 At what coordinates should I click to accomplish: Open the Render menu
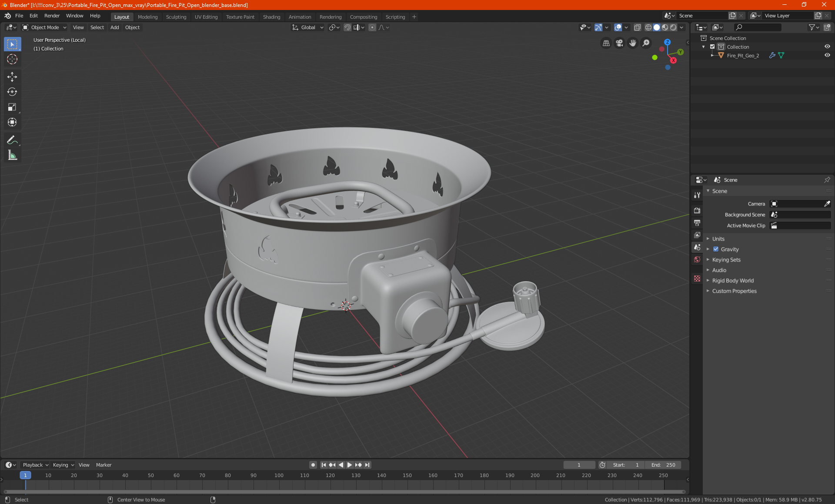coord(52,16)
